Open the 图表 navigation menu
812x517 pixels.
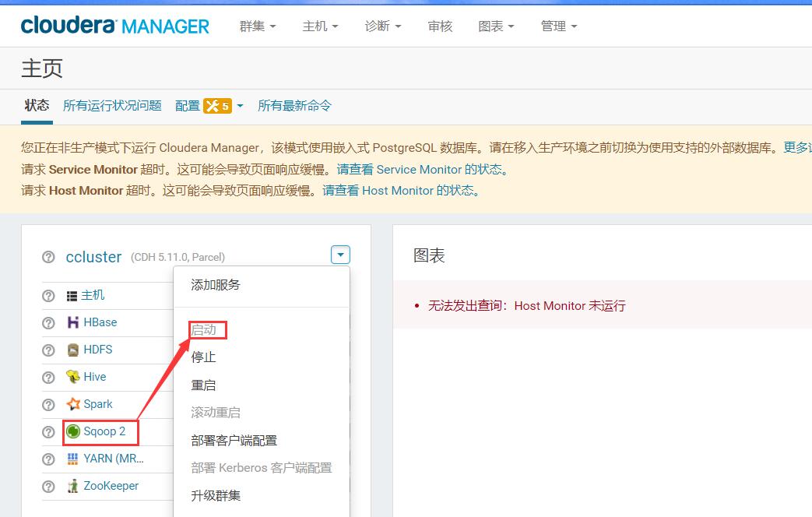[x=496, y=26]
